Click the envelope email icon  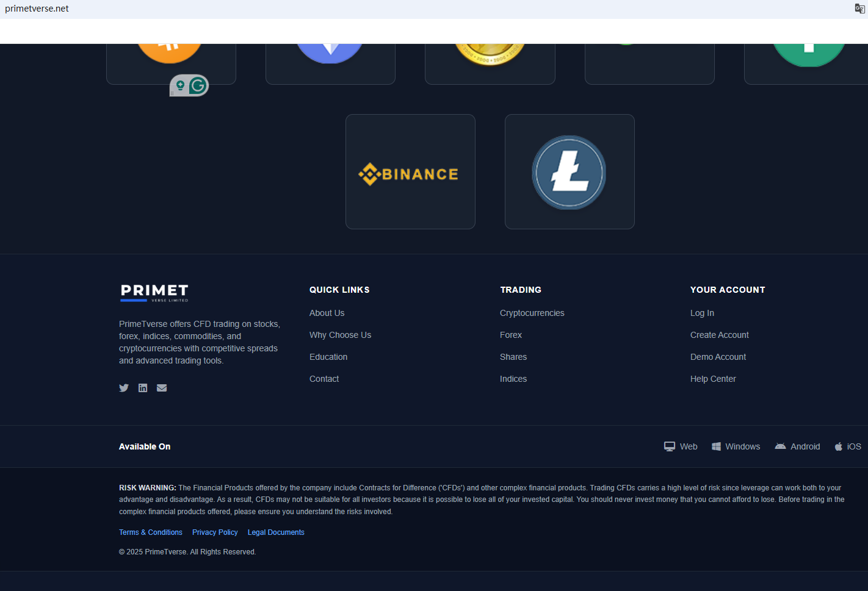162,388
